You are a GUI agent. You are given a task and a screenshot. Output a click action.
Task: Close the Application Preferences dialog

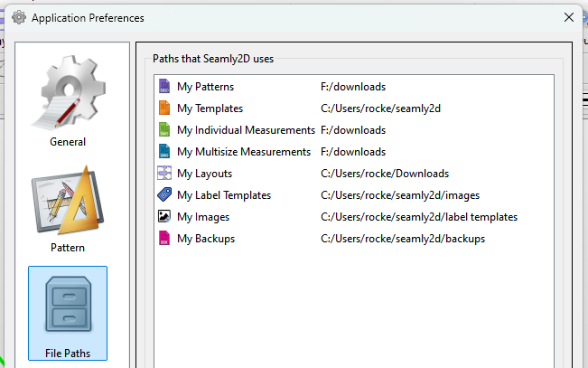568,17
